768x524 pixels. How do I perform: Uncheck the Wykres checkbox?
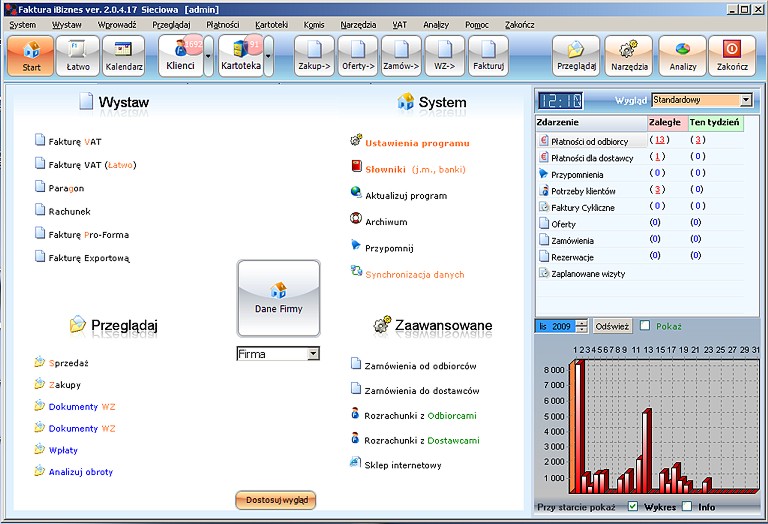point(633,507)
